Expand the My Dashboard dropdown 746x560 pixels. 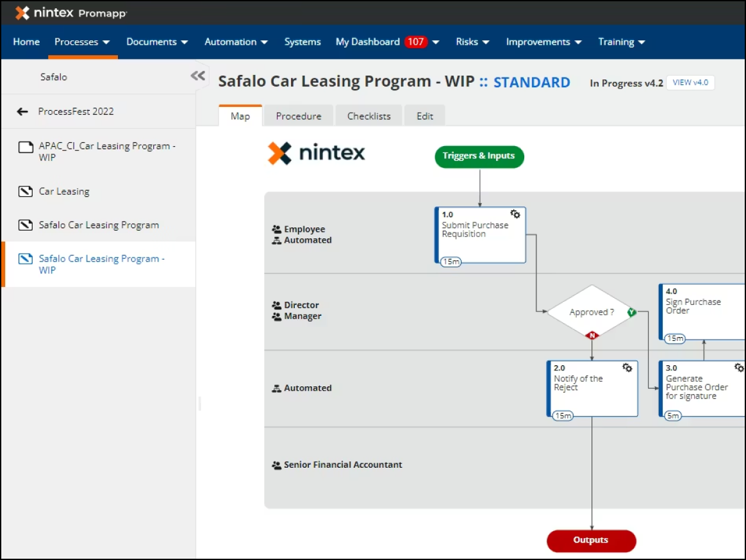coord(435,42)
